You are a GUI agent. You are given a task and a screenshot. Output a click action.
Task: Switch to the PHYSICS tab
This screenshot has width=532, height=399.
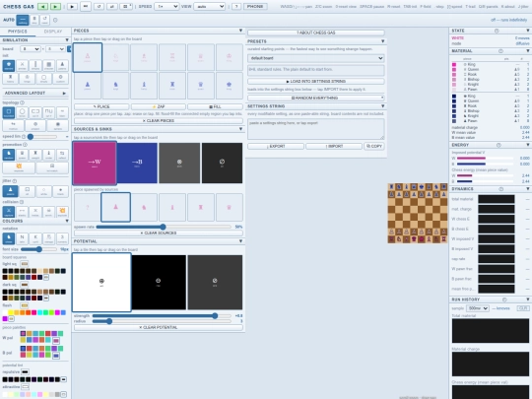(18, 32)
